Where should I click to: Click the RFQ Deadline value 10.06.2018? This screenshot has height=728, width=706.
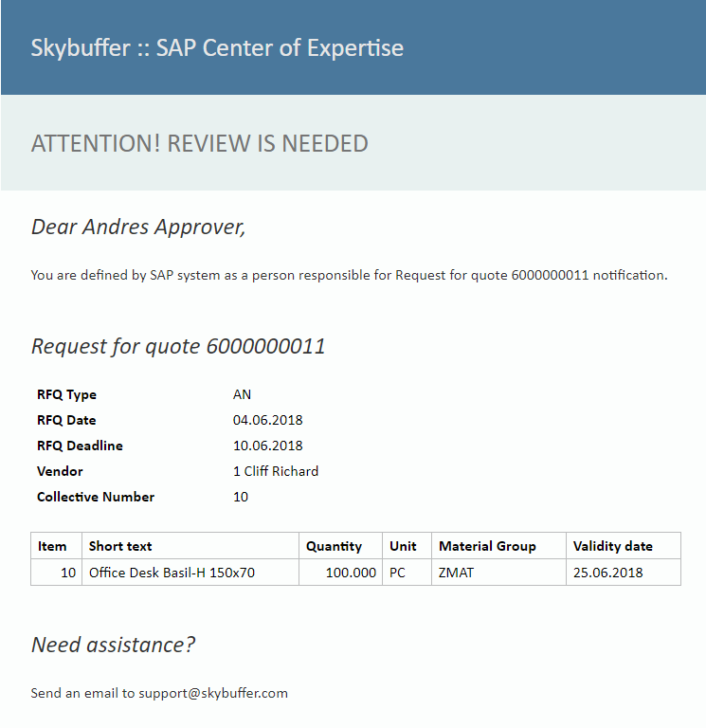click(x=267, y=446)
